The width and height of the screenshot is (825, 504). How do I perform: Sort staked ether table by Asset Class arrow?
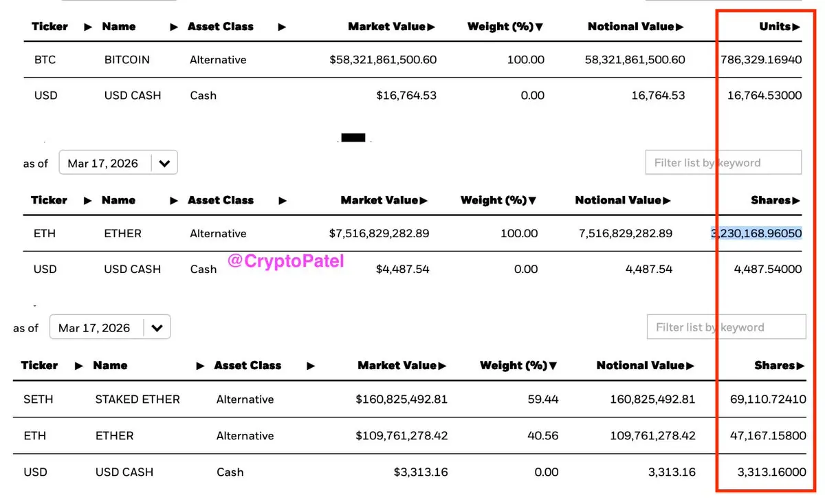[311, 366]
